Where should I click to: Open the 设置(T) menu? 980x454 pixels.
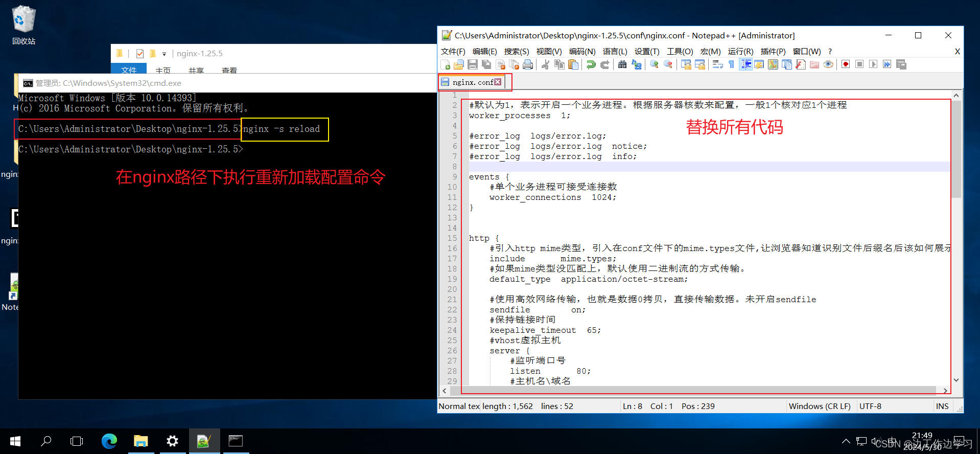647,52
